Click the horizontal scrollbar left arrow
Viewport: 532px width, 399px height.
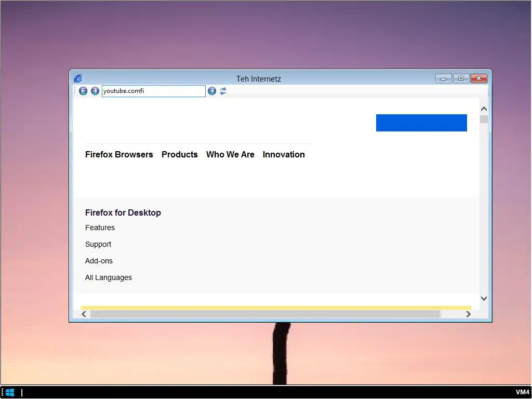[x=84, y=314]
